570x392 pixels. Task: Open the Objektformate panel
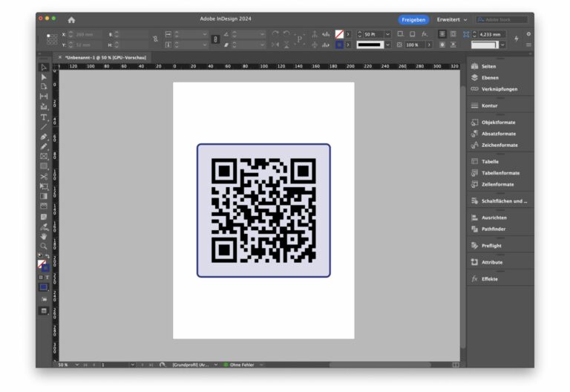[x=500, y=122]
